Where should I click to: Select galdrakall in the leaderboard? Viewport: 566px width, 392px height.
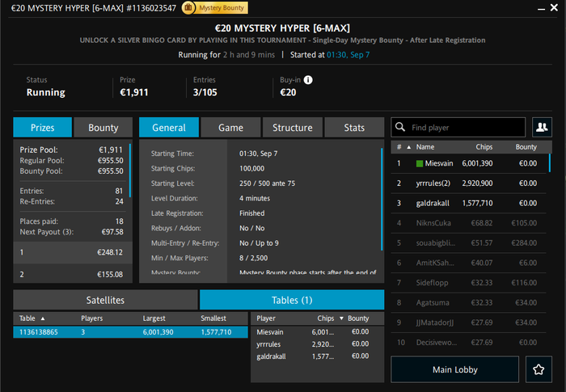tap(468, 203)
